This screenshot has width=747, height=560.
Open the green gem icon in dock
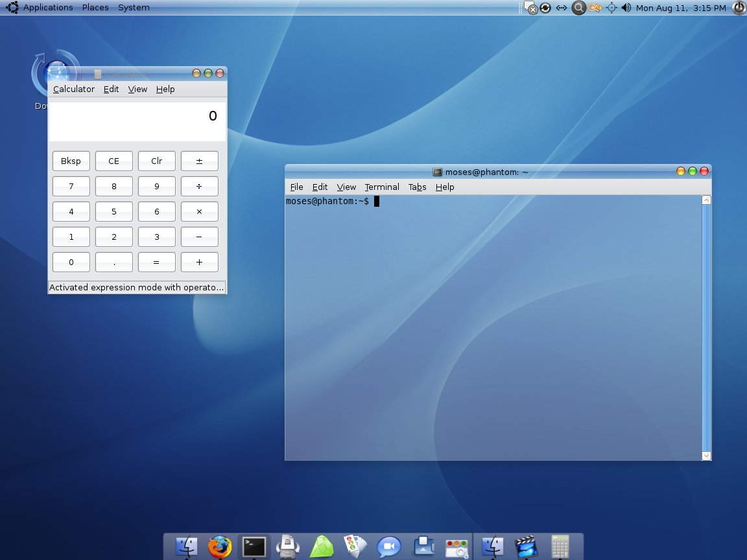tap(322, 546)
